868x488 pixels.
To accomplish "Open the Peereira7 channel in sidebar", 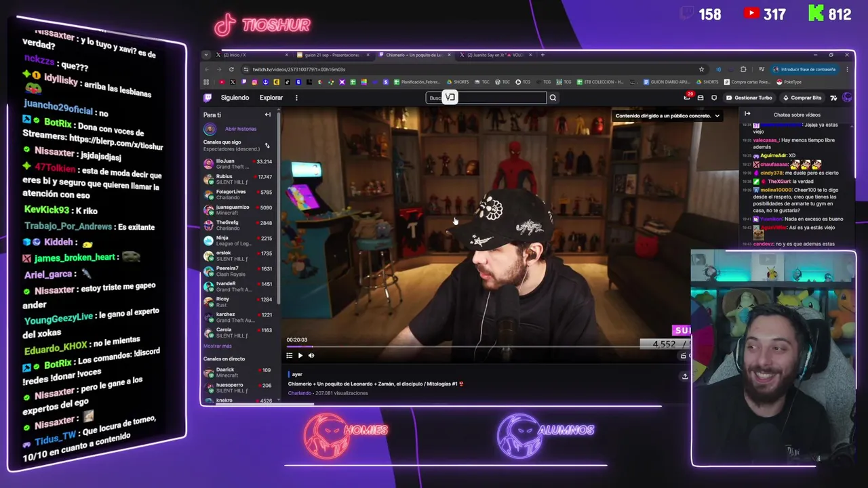I will tap(237, 271).
